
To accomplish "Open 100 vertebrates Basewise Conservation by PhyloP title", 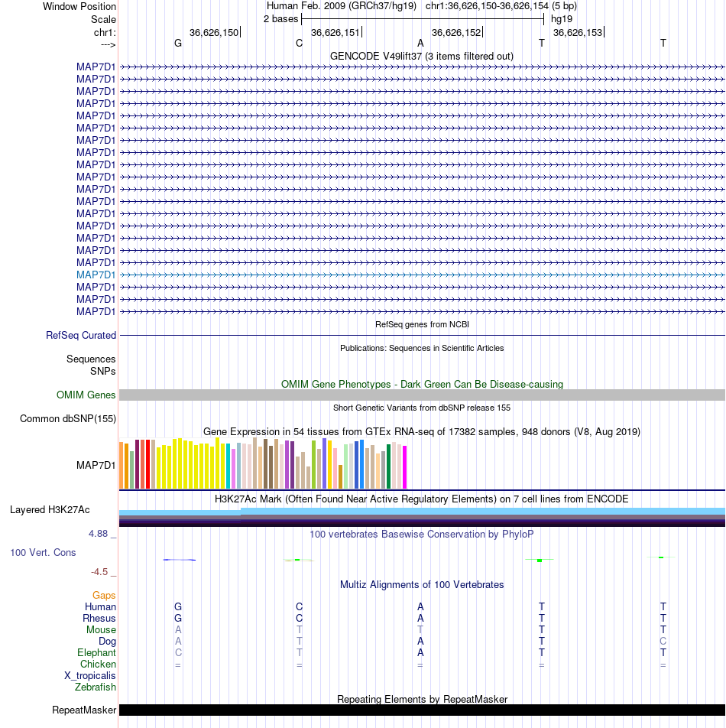I will [422, 535].
